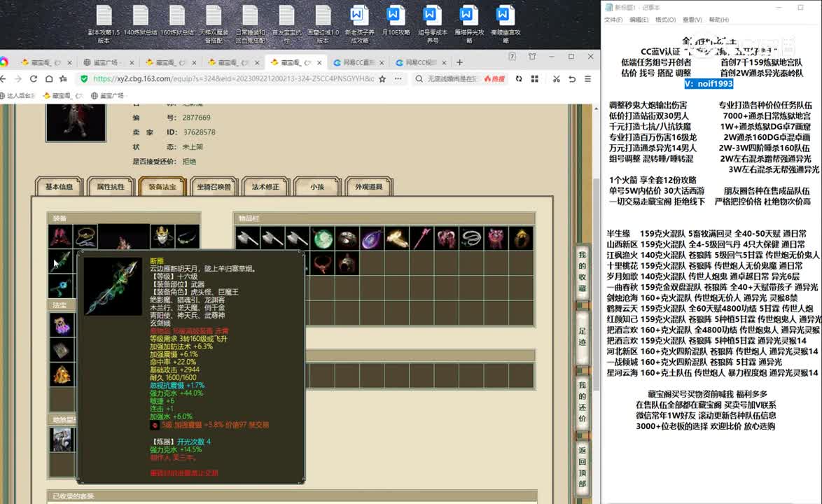This screenshot has width=822, height=504.
Task: Reload the current browser page
Action: point(34,78)
